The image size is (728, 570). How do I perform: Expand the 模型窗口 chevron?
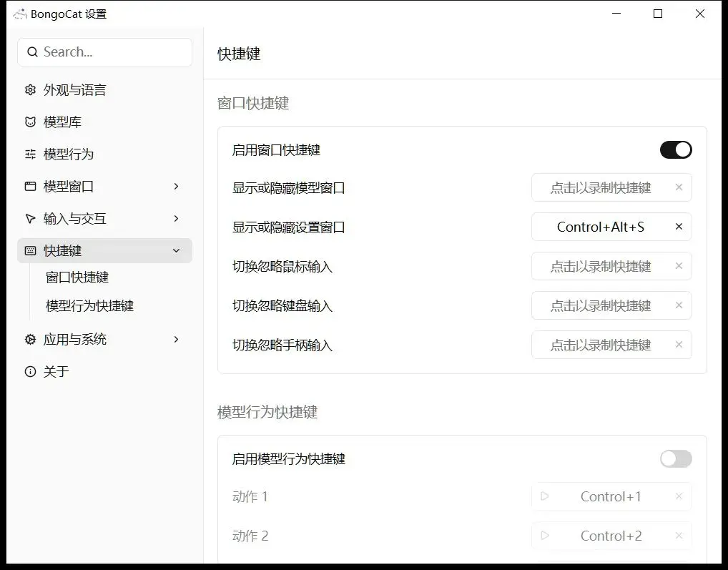coord(176,186)
